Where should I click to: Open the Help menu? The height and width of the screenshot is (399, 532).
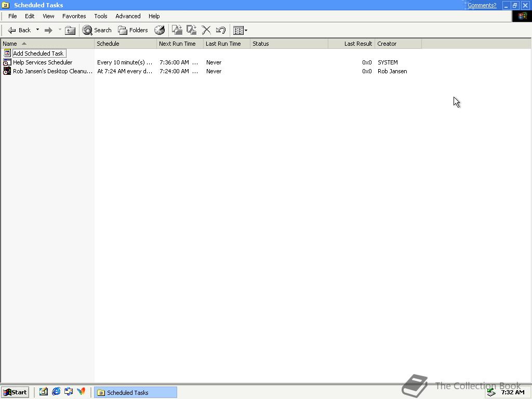(x=154, y=16)
